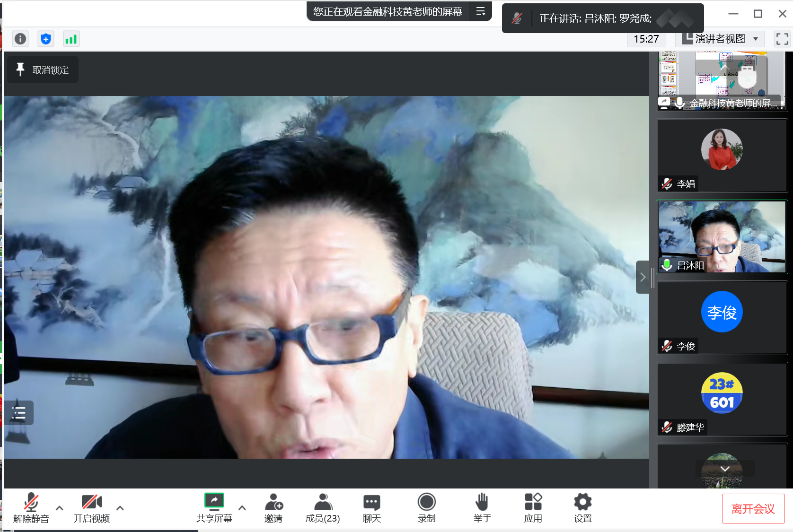The width and height of the screenshot is (793, 532).
Task: Raise hand with 举手 icon
Action: pos(482,508)
